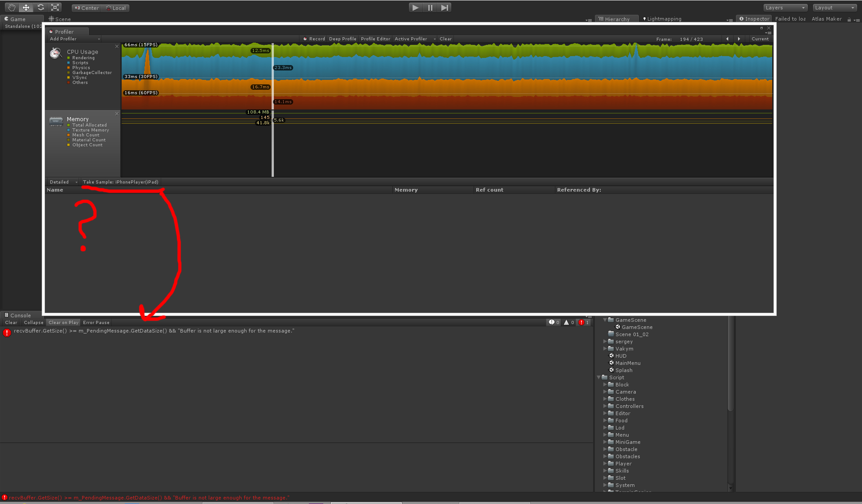The width and height of the screenshot is (862, 504).
Task: Start Play mode
Action: coord(416,8)
